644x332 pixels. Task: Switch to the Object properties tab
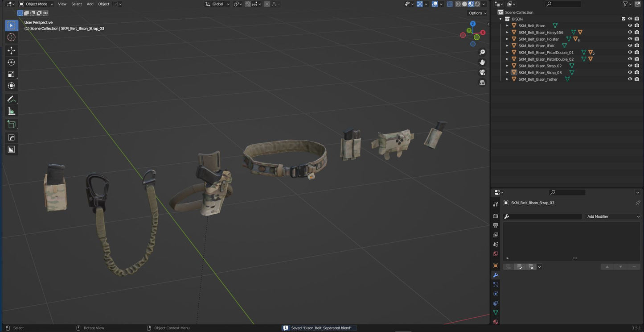pos(495,266)
